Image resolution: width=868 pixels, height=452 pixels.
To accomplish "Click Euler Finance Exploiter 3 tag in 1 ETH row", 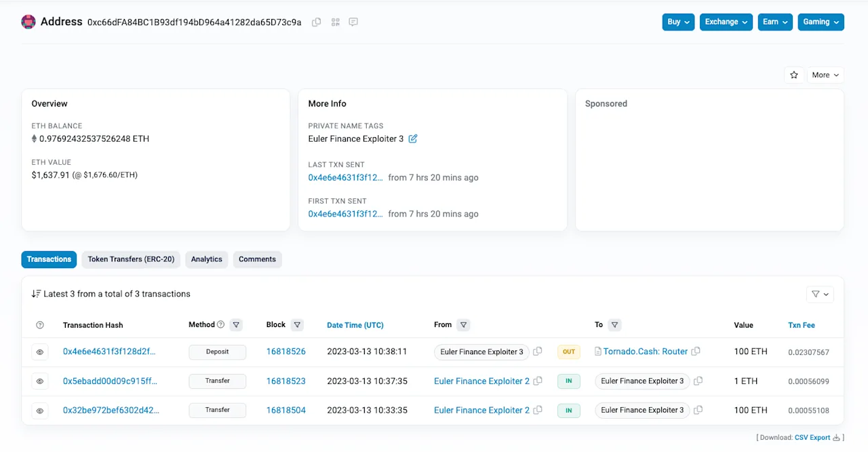I will pos(642,381).
